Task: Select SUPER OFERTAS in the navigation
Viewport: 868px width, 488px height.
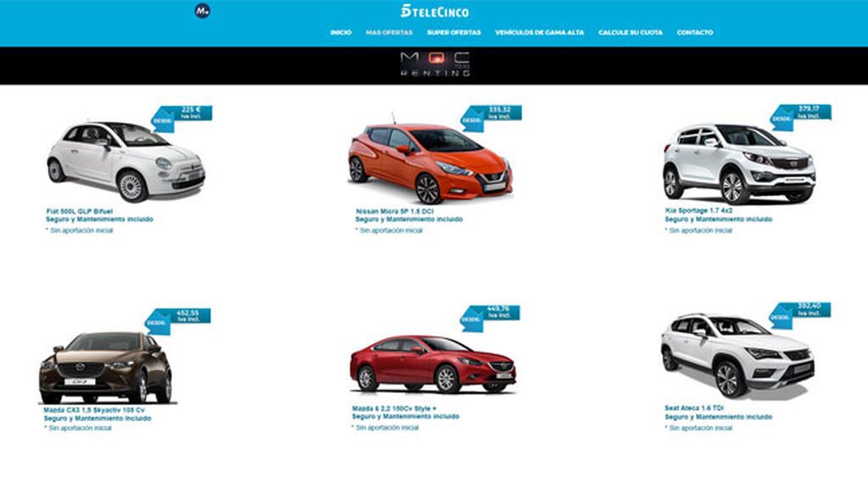Action: (x=454, y=33)
